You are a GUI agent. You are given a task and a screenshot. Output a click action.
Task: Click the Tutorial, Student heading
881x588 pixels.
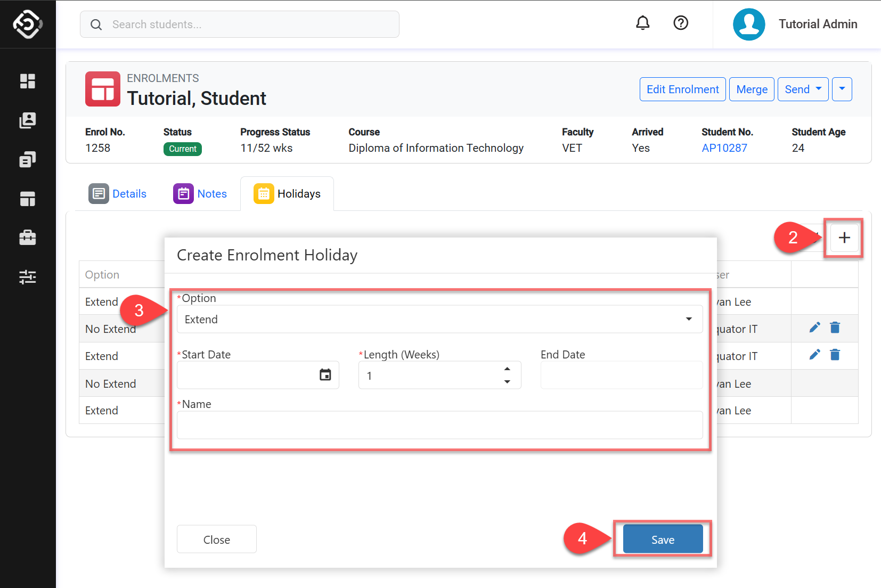(197, 99)
